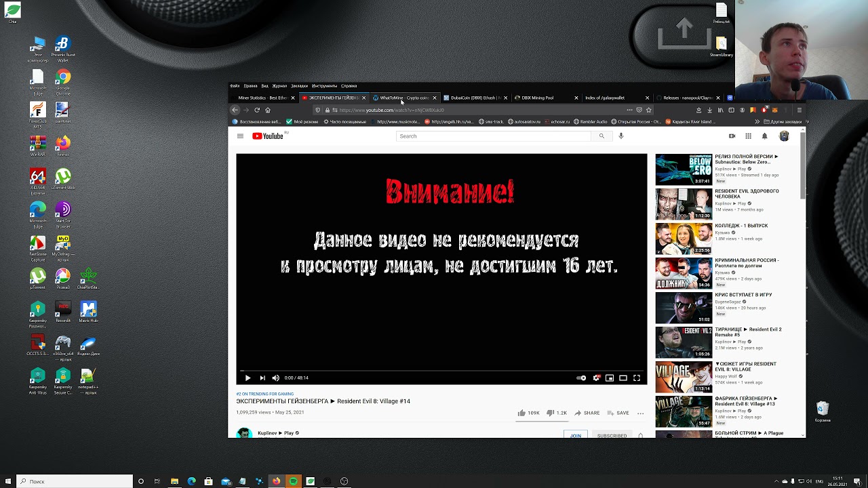Show more bookmarks chevron

(757, 122)
